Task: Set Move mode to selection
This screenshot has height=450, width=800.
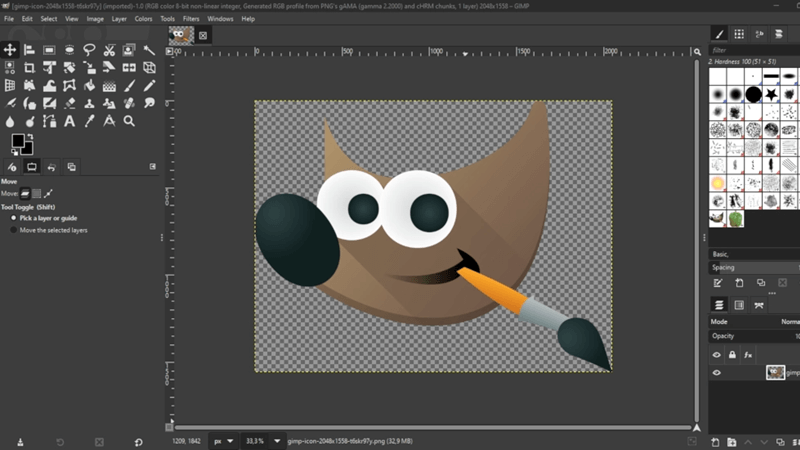Action: pyautogui.click(x=37, y=193)
